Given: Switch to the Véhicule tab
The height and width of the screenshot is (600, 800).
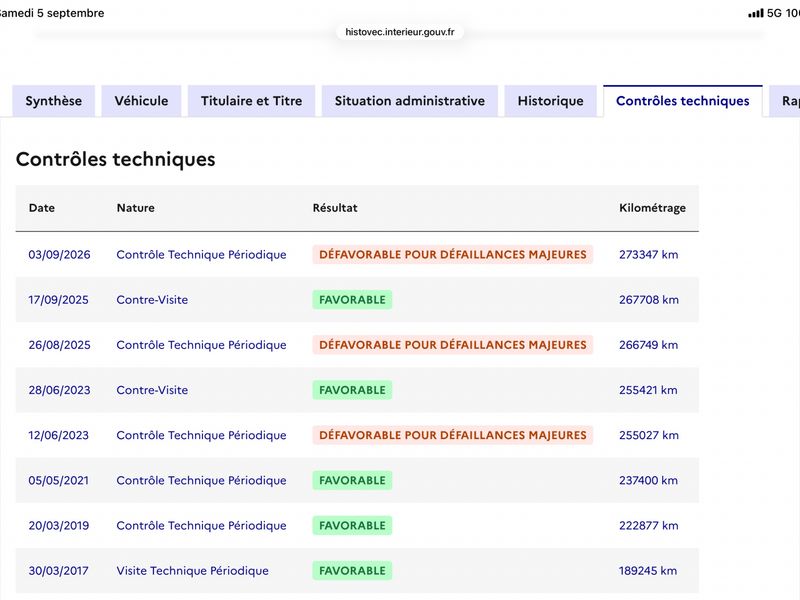Looking at the screenshot, I should tap(141, 101).
